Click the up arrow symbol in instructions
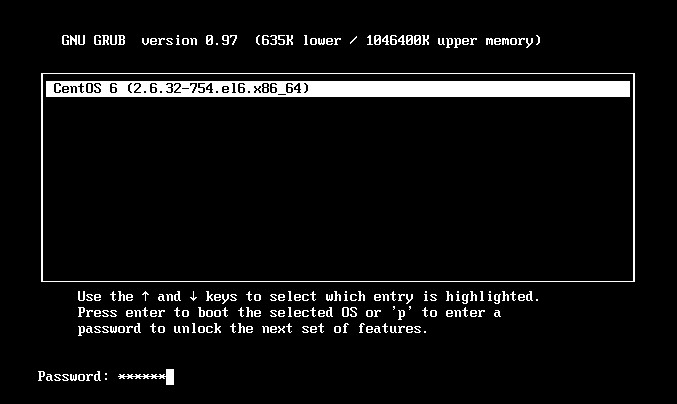 tap(146, 297)
